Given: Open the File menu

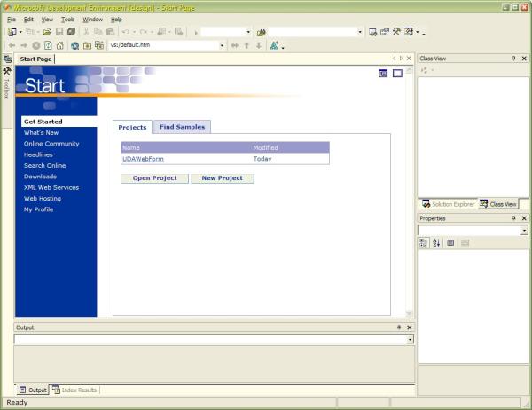Looking at the screenshot, I should 12,20.
